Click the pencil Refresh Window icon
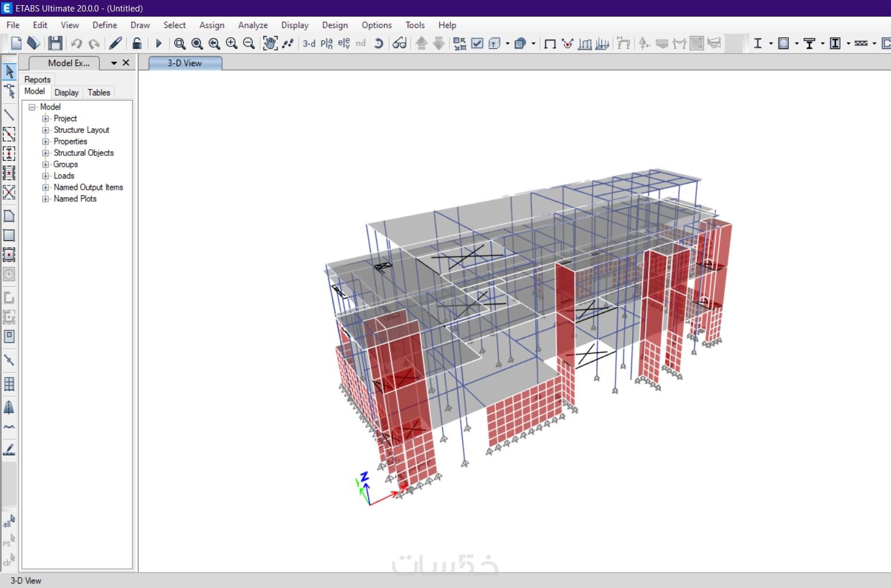 [115, 43]
